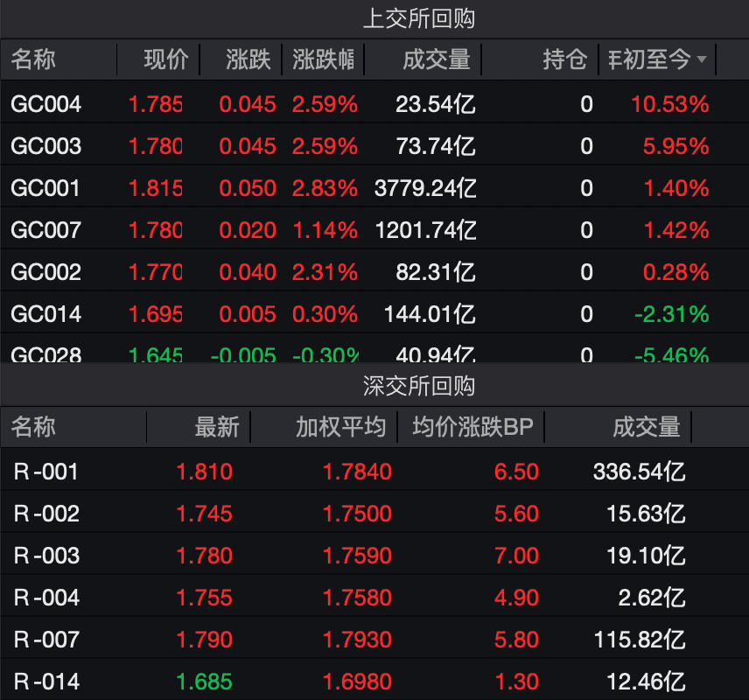Select the GC028 row
This screenshot has width=749, height=700.
[x=374, y=354]
